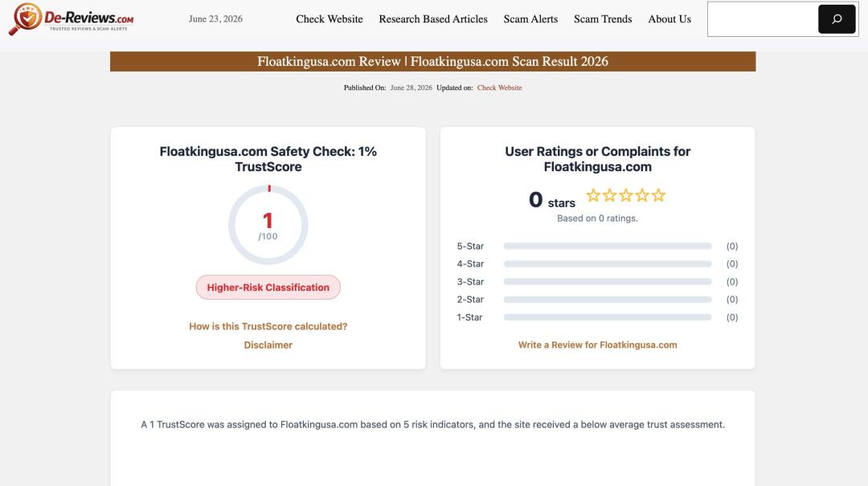868x486 pixels.
Task: Click the 5-Star label
Action: 470,246
